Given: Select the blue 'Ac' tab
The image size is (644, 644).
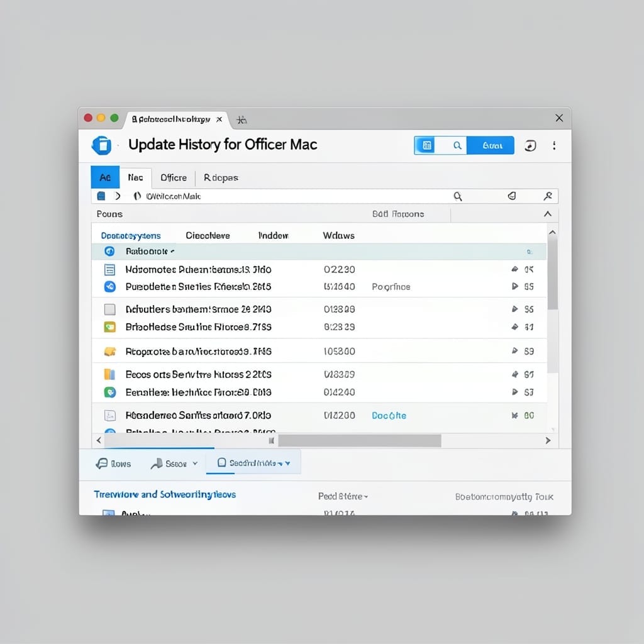Looking at the screenshot, I should pyautogui.click(x=105, y=177).
